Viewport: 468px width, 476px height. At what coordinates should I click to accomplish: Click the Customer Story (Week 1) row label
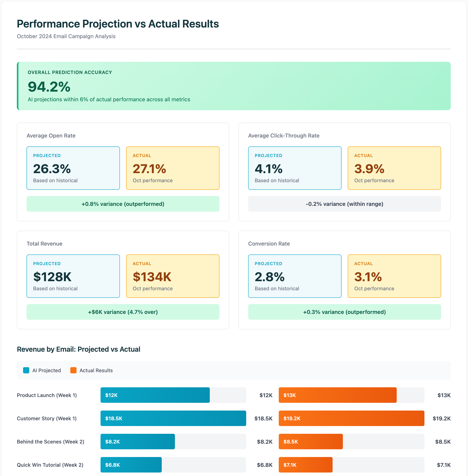[46, 418]
